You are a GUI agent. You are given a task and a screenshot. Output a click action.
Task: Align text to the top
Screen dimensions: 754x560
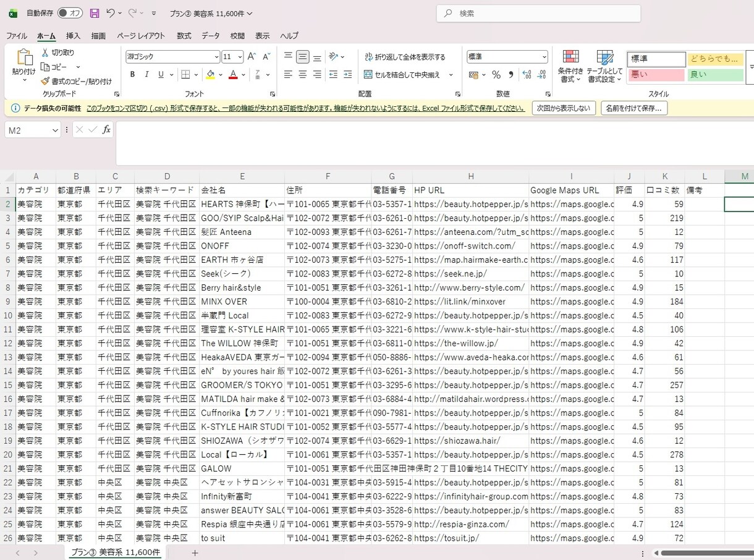(288, 56)
